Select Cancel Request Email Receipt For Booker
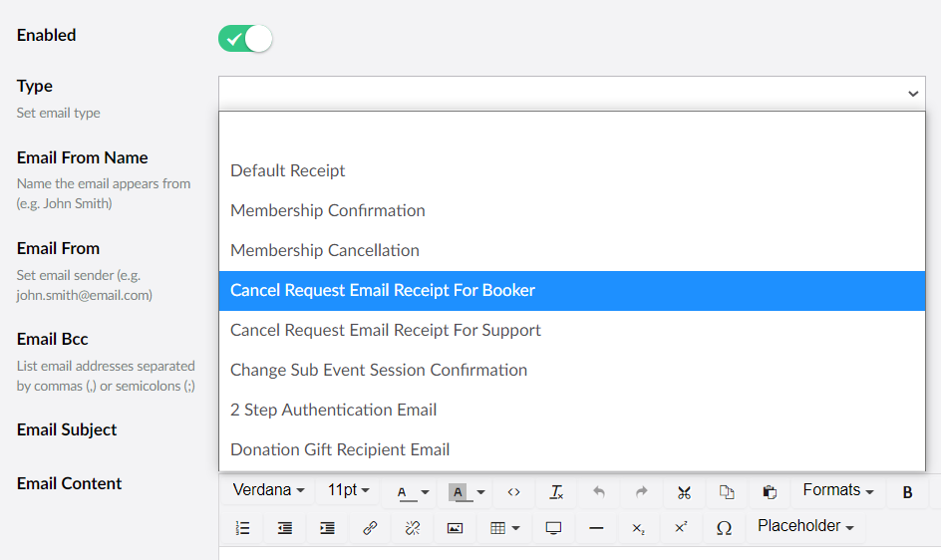This screenshot has width=941, height=560. [x=383, y=290]
